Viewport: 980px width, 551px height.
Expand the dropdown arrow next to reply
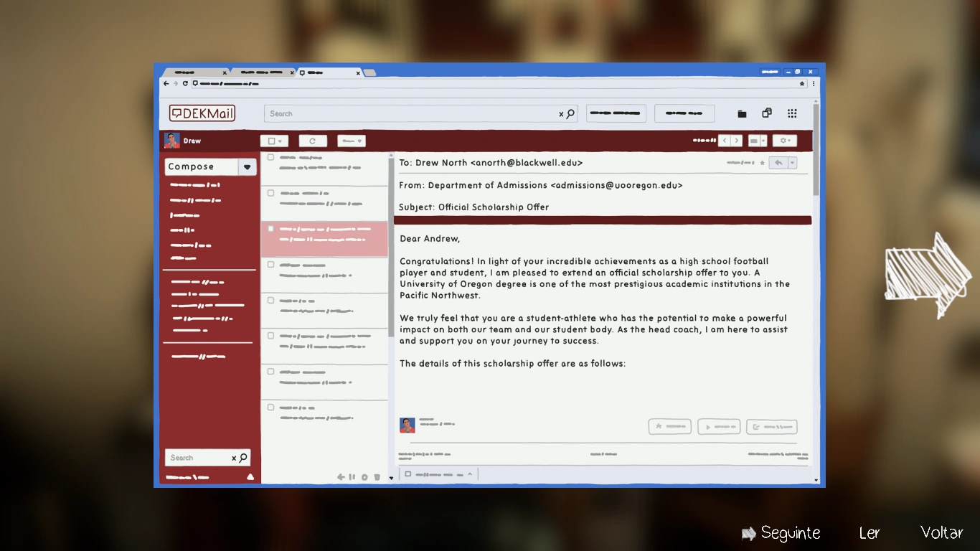point(793,163)
